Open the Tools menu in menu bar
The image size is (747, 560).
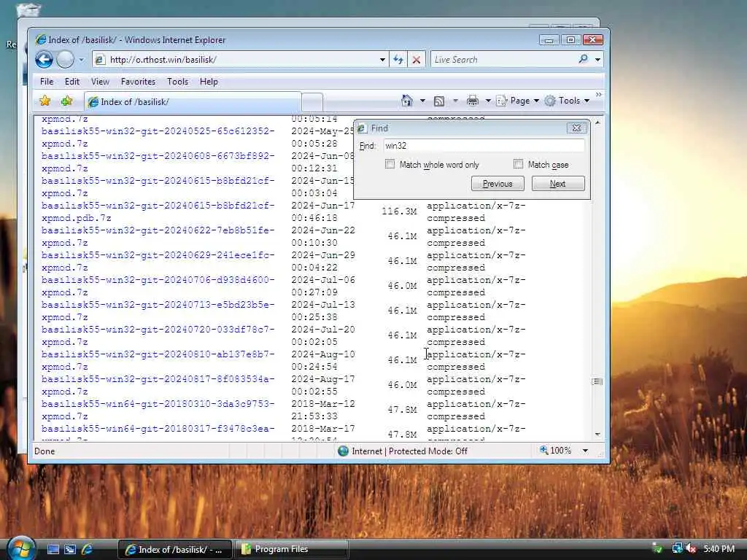click(x=178, y=82)
